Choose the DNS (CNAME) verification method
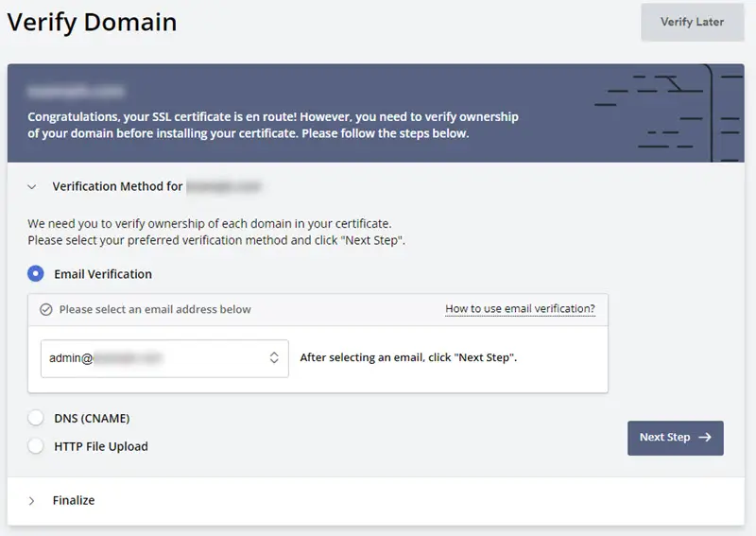The image size is (756, 536). pos(36,418)
